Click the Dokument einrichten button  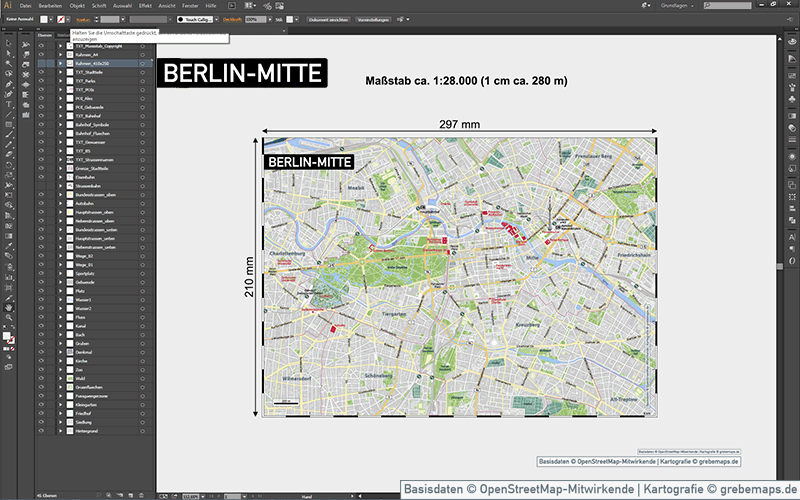click(329, 19)
